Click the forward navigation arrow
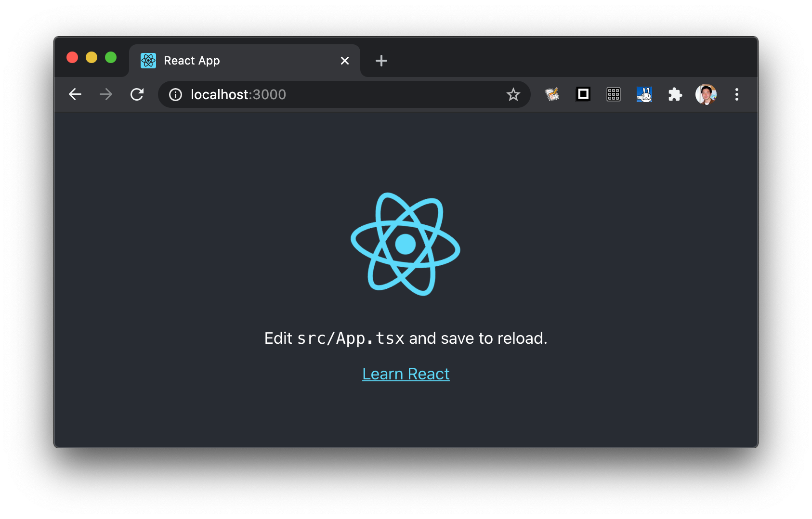Image resolution: width=812 pixels, height=519 pixels. pos(106,94)
